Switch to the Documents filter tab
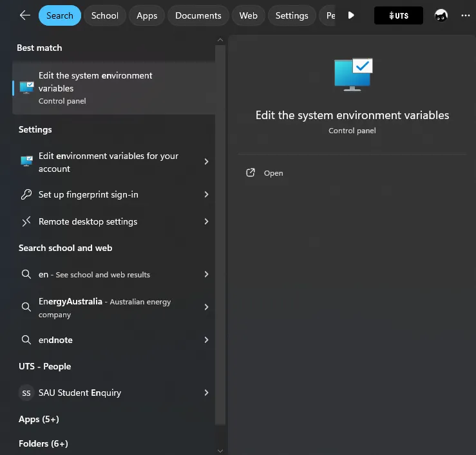This screenshot has width=476, height=455. 198,15
